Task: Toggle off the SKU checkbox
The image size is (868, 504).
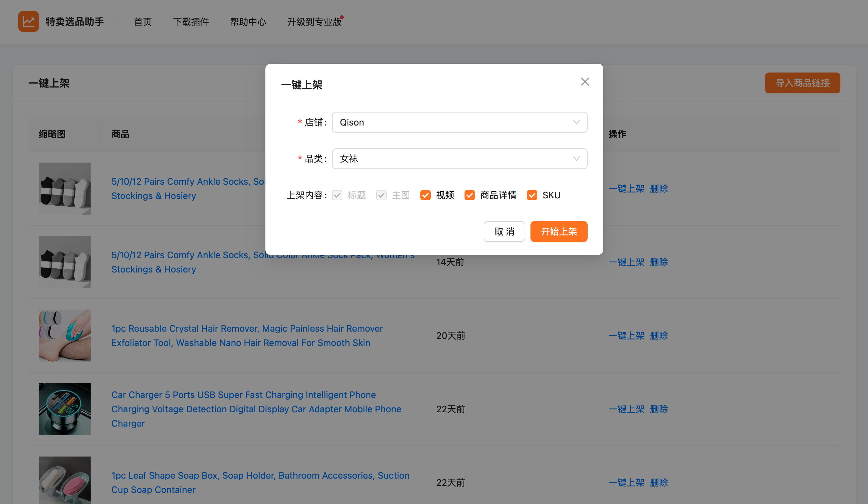Action: pyautogui.click(x=532, y=195)
